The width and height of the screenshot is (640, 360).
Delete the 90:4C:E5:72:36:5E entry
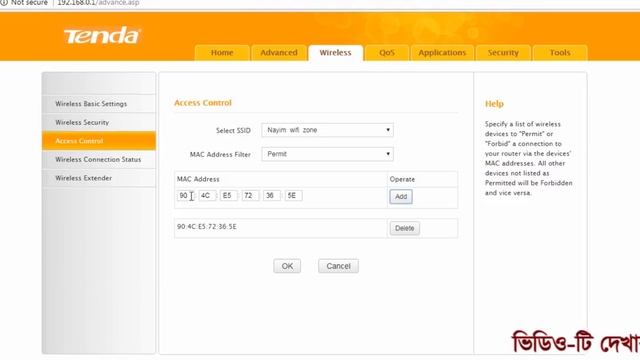404,228
